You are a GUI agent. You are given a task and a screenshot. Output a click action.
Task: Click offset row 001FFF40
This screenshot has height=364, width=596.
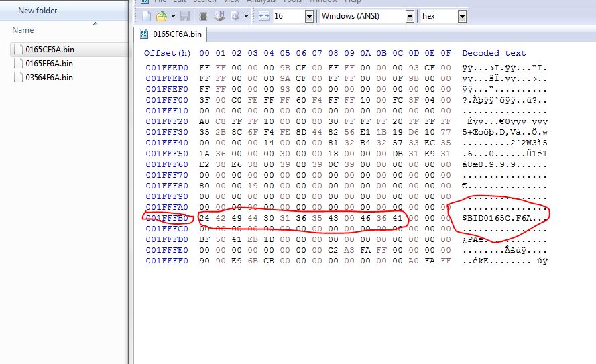click(x=167, y=143)
